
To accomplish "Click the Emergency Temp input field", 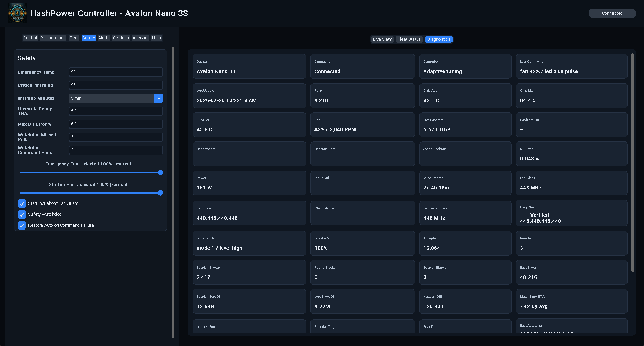I will [x=115, y=72].
